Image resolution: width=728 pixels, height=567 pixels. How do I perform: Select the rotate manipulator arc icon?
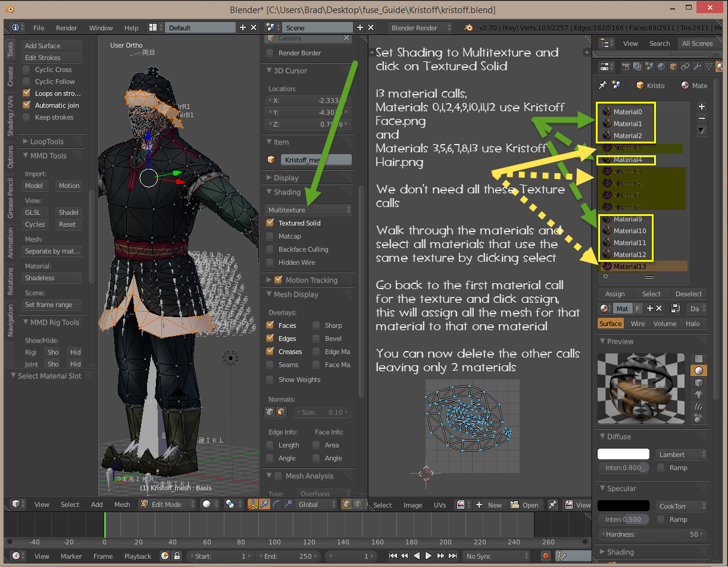(x=276, y=505)
